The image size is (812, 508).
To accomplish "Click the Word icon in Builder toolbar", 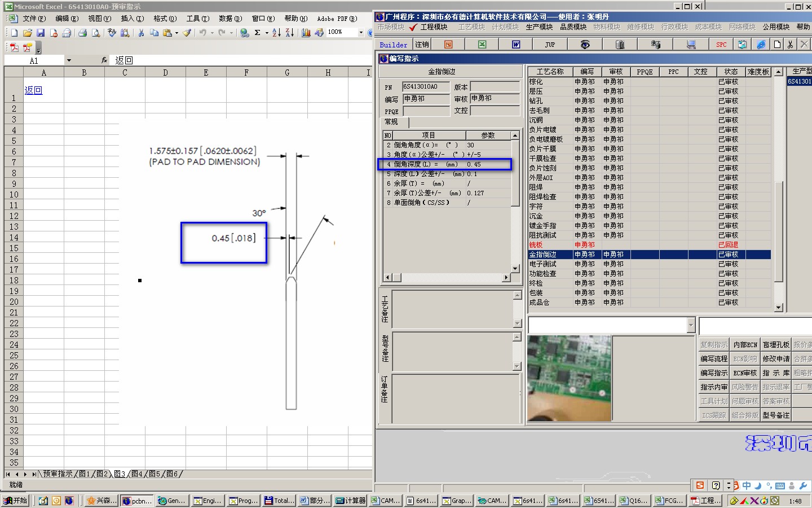I will [516, 44].
